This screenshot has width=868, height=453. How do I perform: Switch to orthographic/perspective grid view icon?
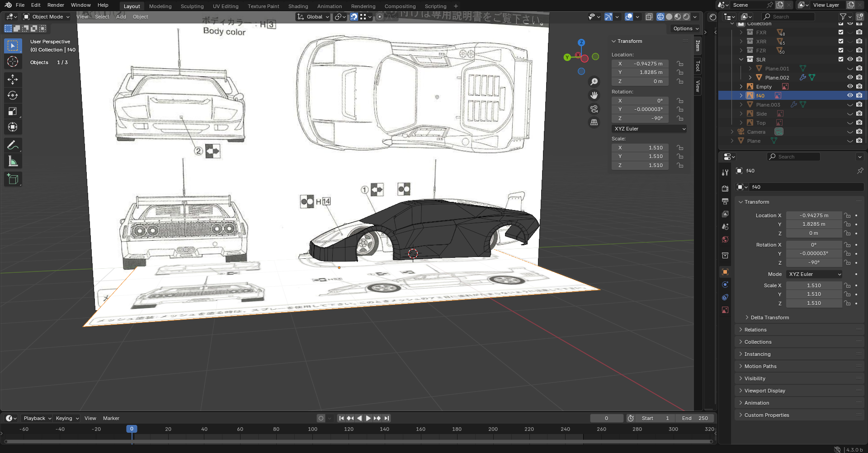click(x=594, y=122)
